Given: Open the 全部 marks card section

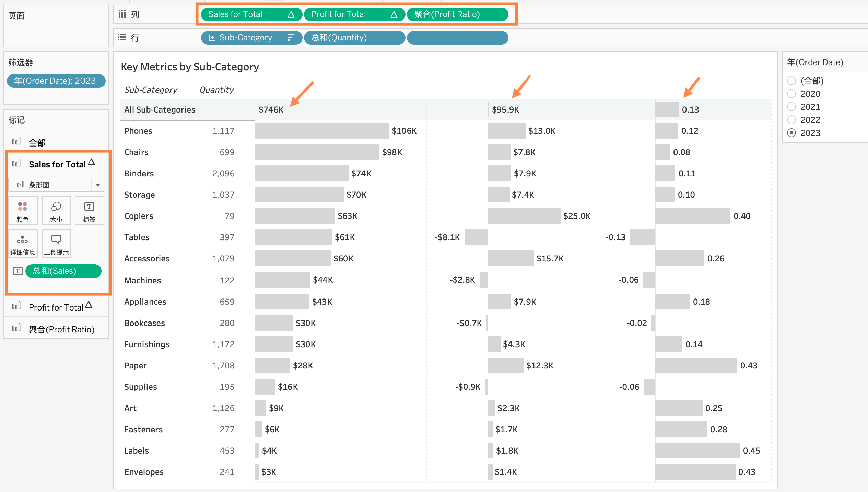Looking at the screenshot, I should tap(37, 142).
